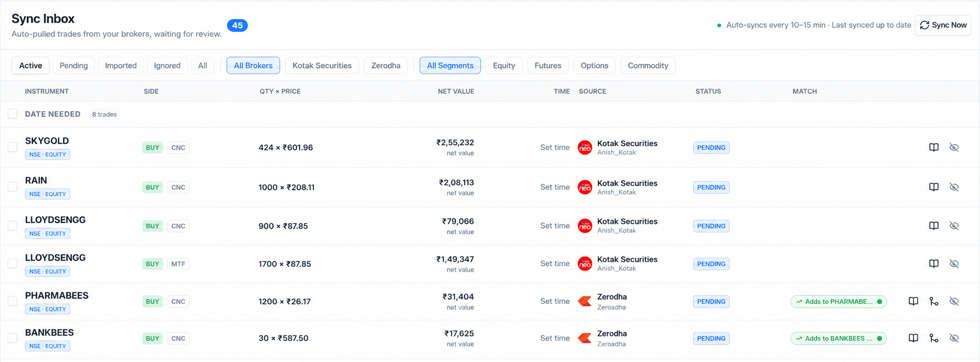Open book icon for LLOYDSENGG MTF trade
980x362 pixels.
click(933, 264)
